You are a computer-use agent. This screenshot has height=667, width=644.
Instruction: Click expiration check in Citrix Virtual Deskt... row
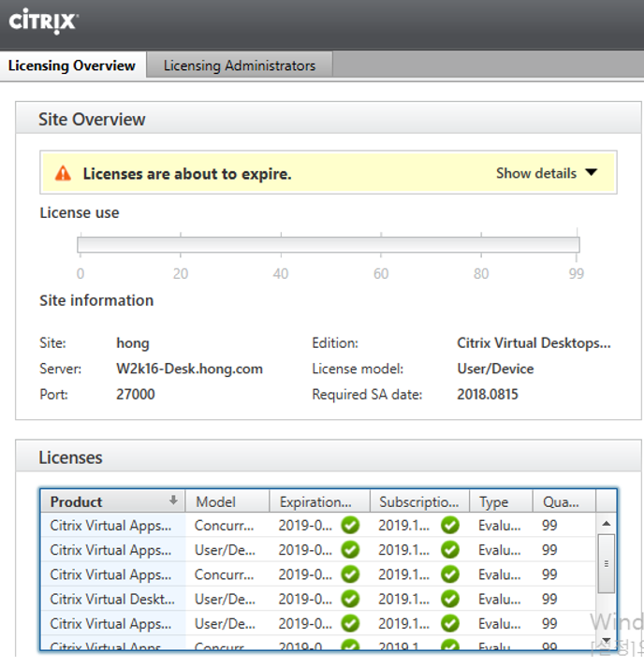350,599
